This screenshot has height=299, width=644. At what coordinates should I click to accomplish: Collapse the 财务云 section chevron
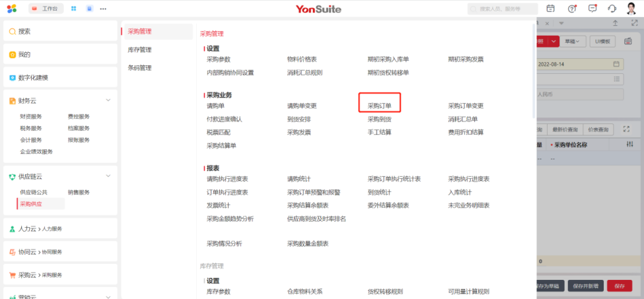click(x=108, y=100)
